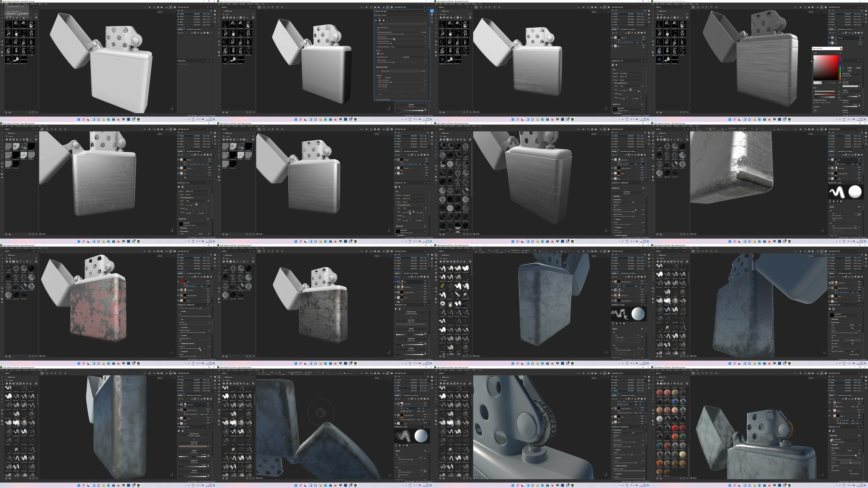Click the Restore button in Camera Settings
Viewport: 868px width, 488px height.
point(423,71)
